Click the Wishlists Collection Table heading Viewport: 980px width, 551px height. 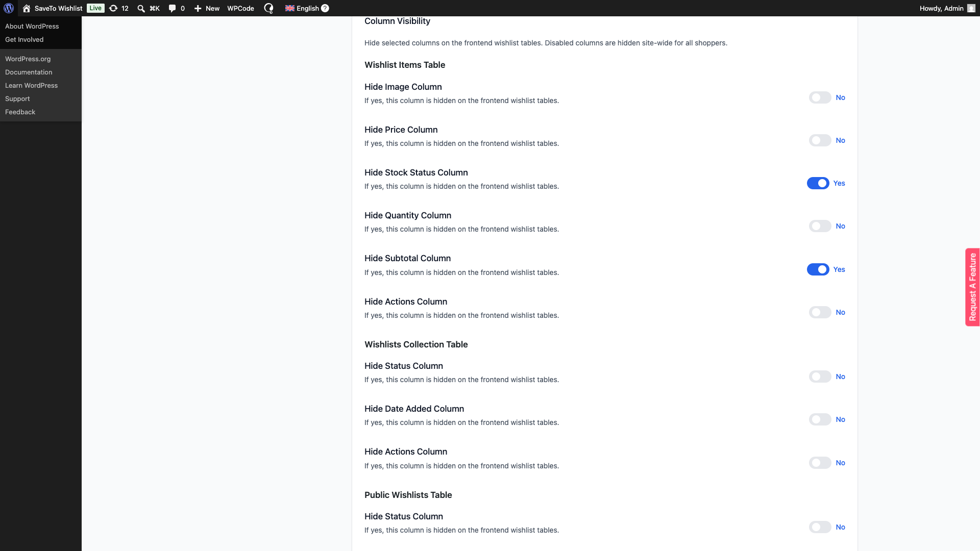coord(416,344)
